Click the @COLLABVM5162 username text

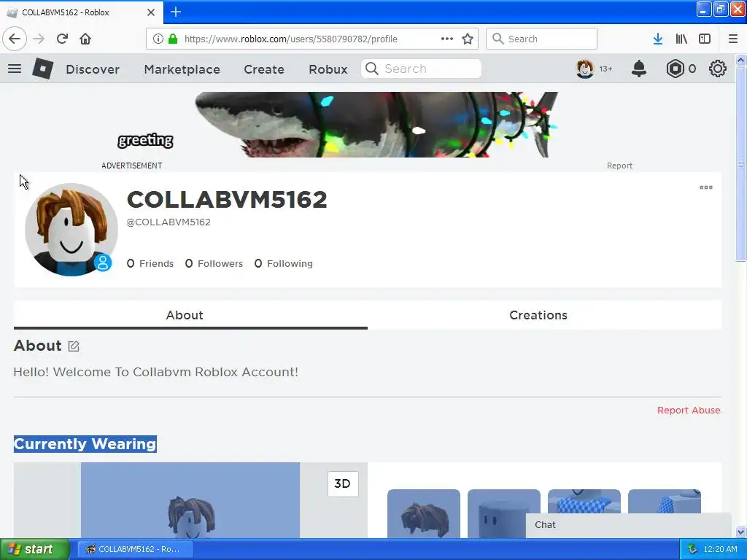pyautogui.click(x=169, y=222)
